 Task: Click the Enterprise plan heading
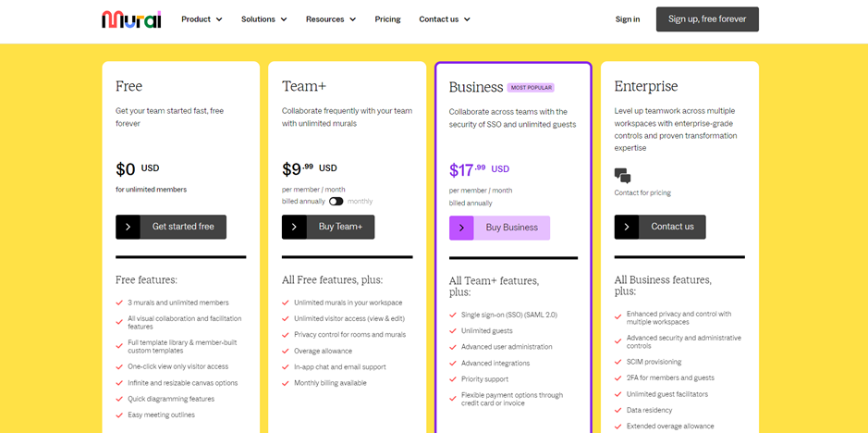pyautogui.click(x=646, y=86)
